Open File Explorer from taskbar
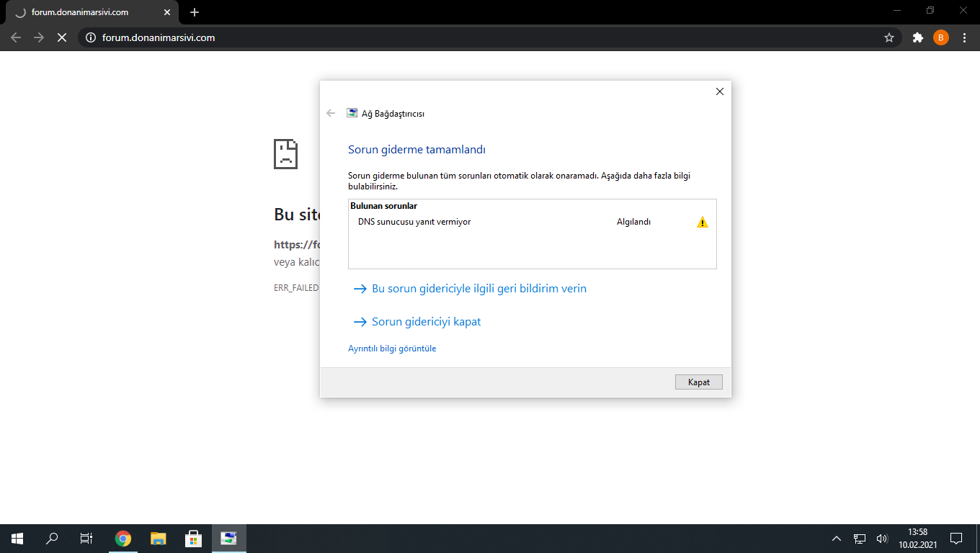Screen dimensions: 980x553 [159, 539]
